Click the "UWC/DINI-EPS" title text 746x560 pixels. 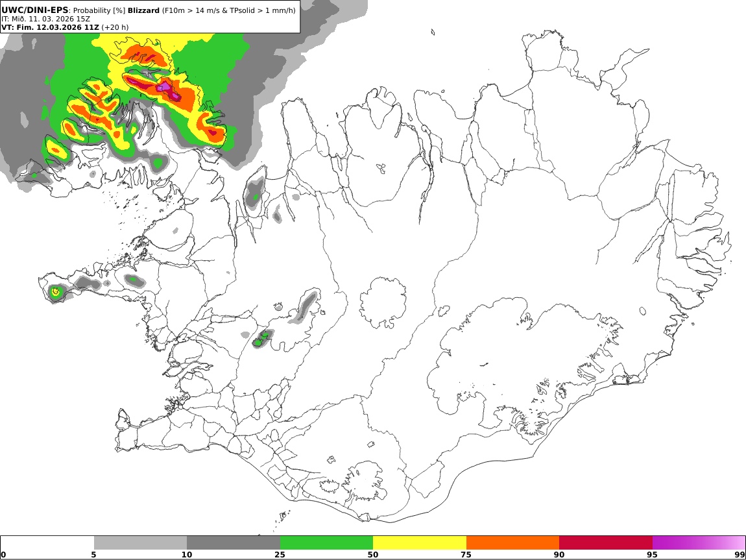[x=35, y=10]
